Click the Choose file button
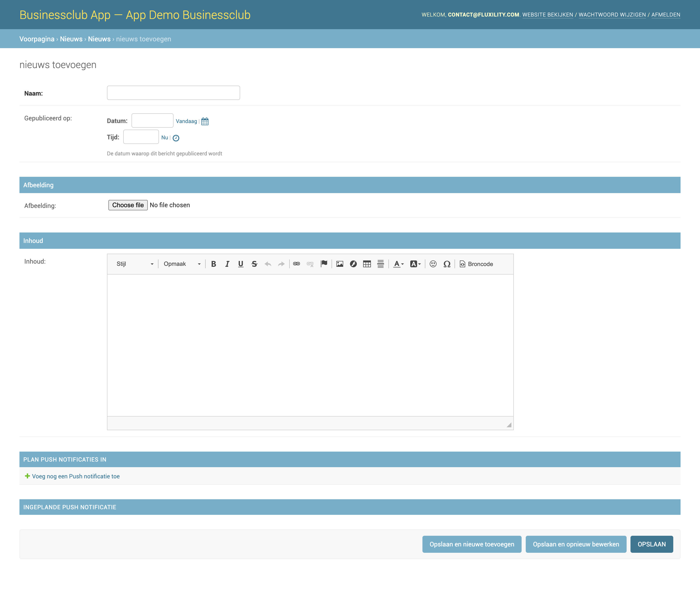700x589 pixels. tap(128, 205)
